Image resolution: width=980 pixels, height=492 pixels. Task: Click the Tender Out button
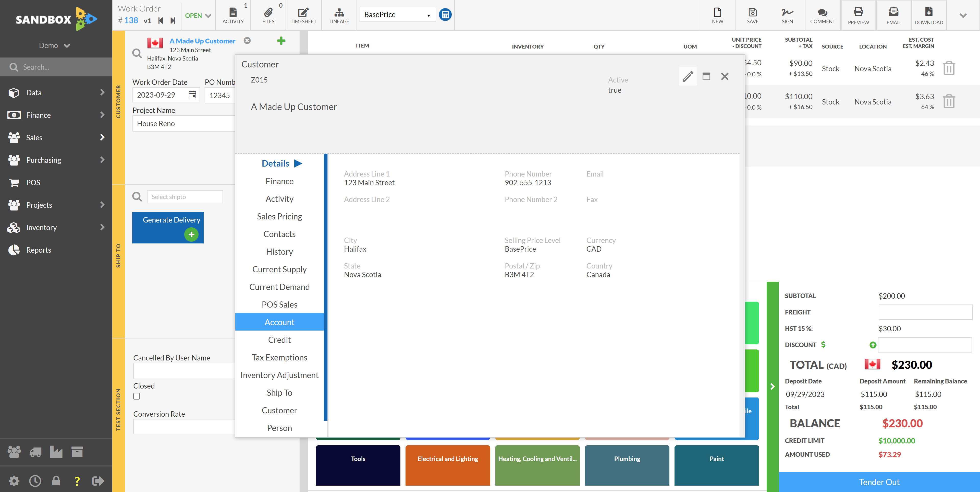coord(879,482)
